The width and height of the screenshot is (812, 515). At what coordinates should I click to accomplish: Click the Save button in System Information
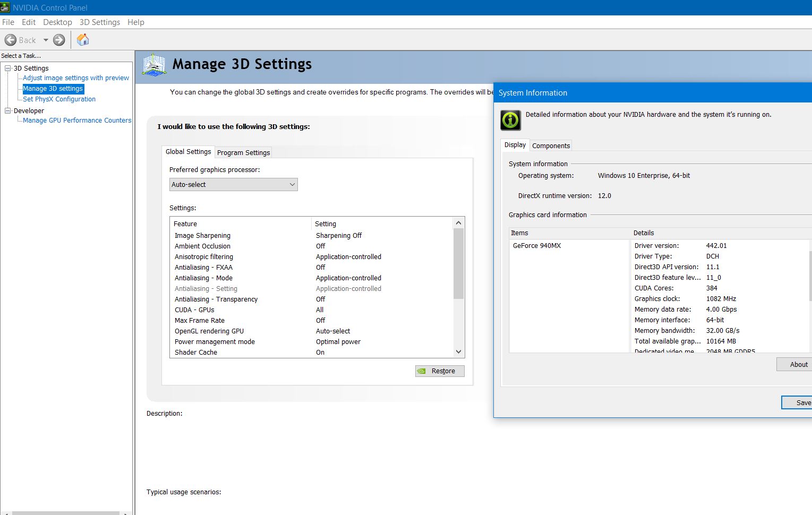coord(797,403)
